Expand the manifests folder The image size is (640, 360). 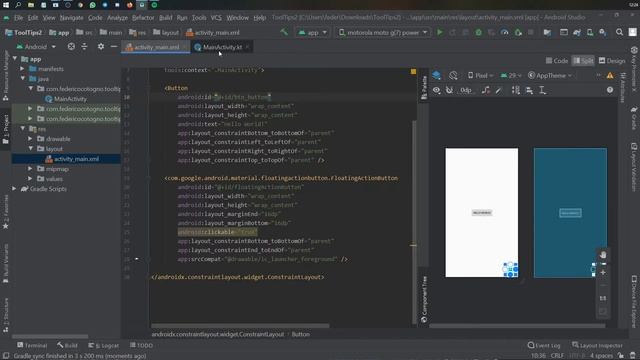23,69
